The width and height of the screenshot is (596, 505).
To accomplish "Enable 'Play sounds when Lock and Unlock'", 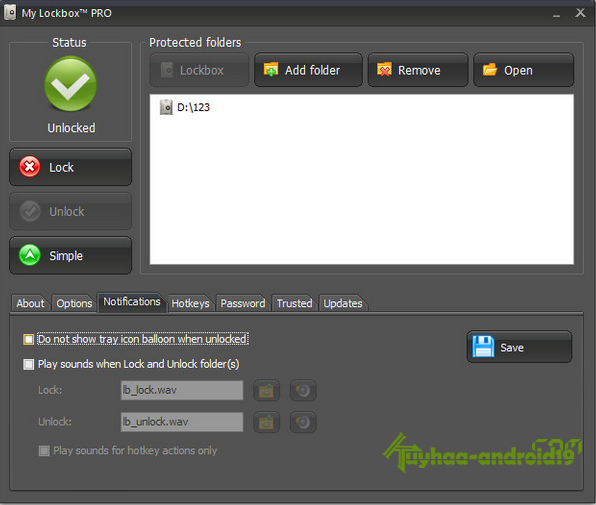I will point(29,364).
